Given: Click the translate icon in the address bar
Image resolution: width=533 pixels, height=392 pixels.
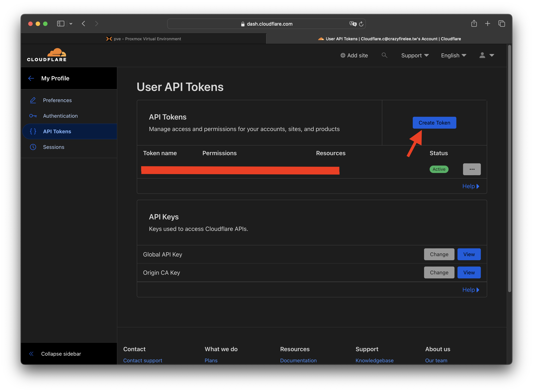Looking at the screenshot, I should [x=353, y=24].
